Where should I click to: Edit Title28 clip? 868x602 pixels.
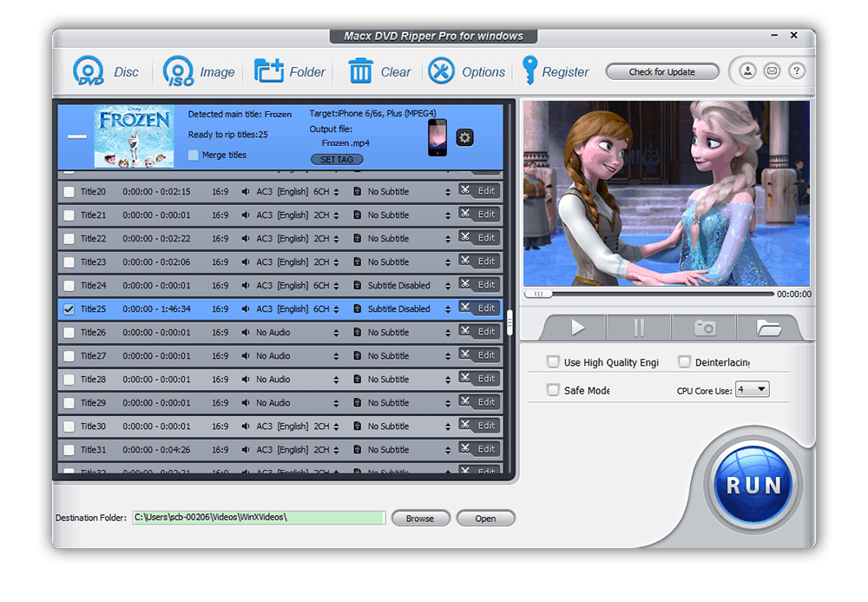click(479, 379)
